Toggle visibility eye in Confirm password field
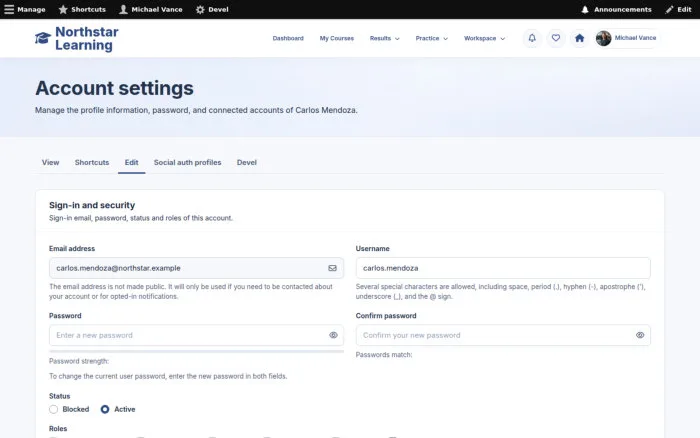700x438 pixels. click(x=640, y=335)
